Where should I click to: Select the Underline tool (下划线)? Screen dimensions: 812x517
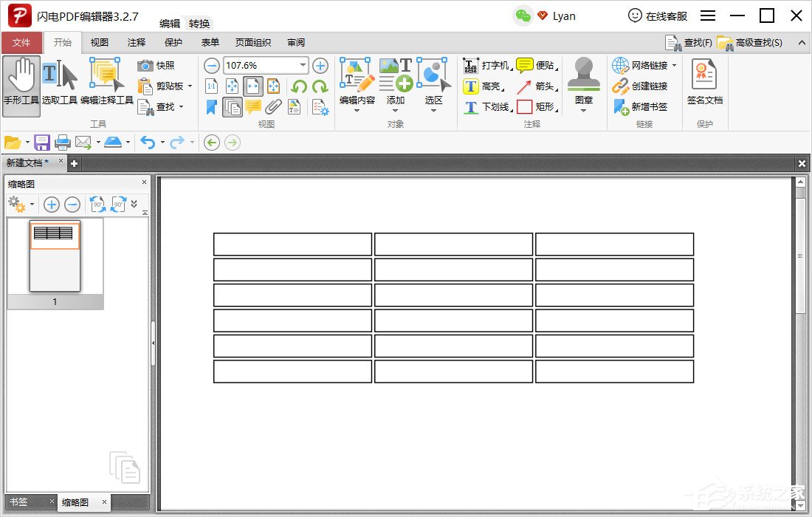tap(486, 106)
